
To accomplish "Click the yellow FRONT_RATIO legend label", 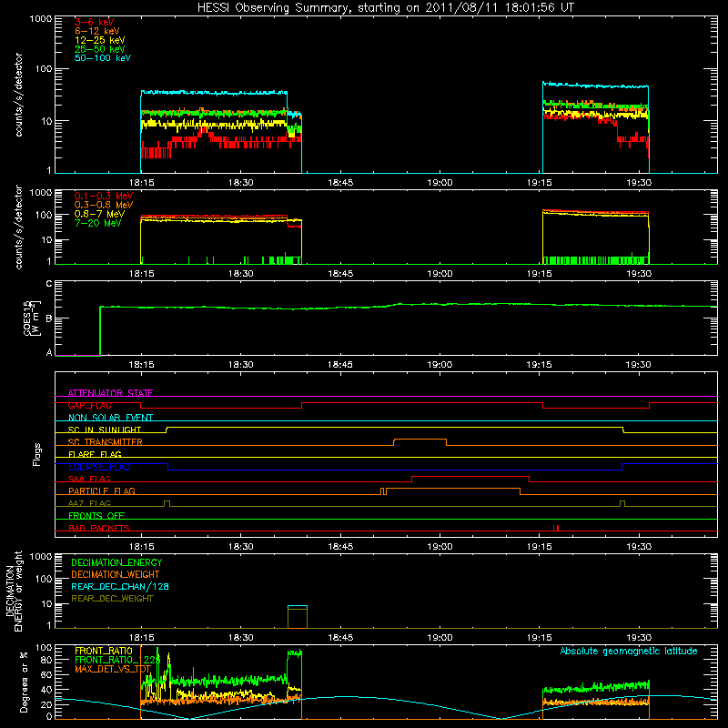I will [x=104, y=651].
